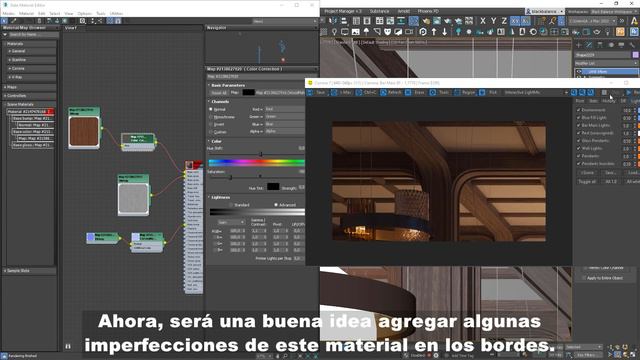Select the Normal channel radio button
The image size is (640, 360).
click(x=211, y=109)
